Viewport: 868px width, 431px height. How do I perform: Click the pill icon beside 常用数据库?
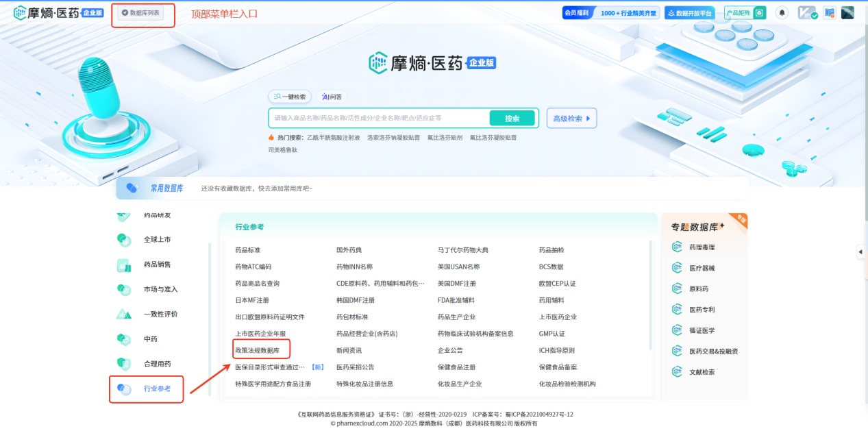point(132,188)
